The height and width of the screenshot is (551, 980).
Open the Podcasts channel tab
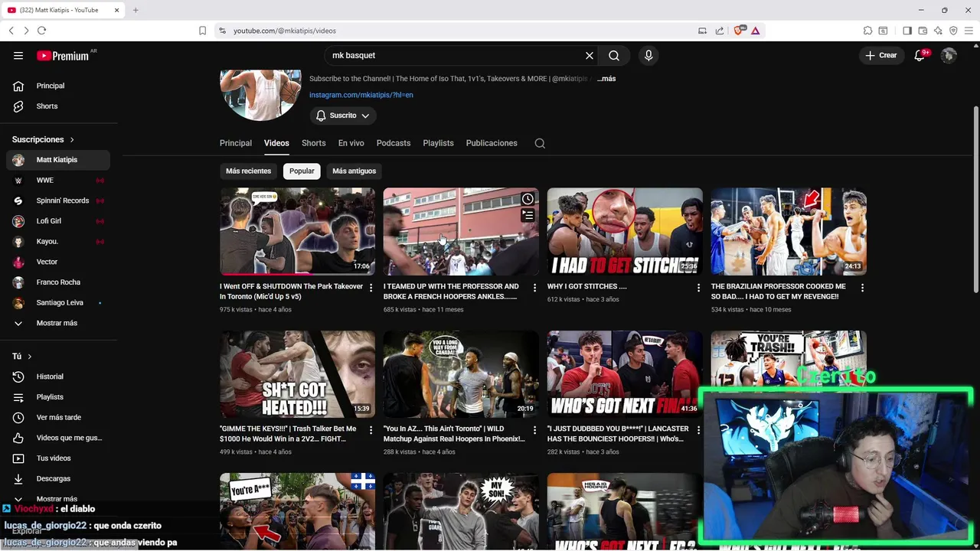[x=394, y=143]
